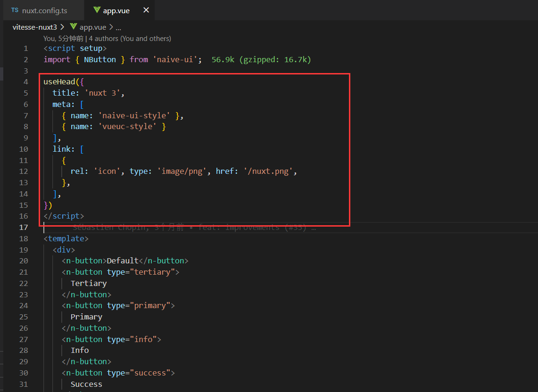Open the "..." breadcrumb symbol picker
The width and height of the screenshot is (538, 392).
click(x=118, y=27)
